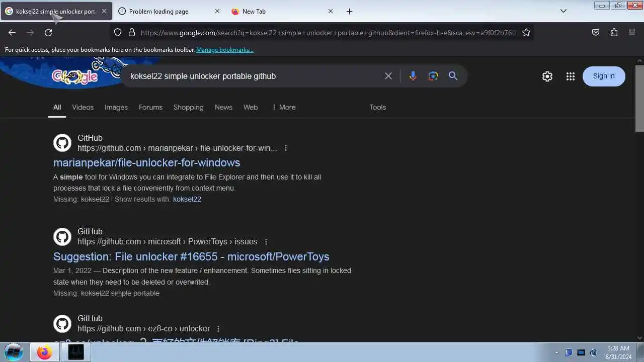Open search by image lens
Viewport: 644px width, 362px height.
coord(433,76)
